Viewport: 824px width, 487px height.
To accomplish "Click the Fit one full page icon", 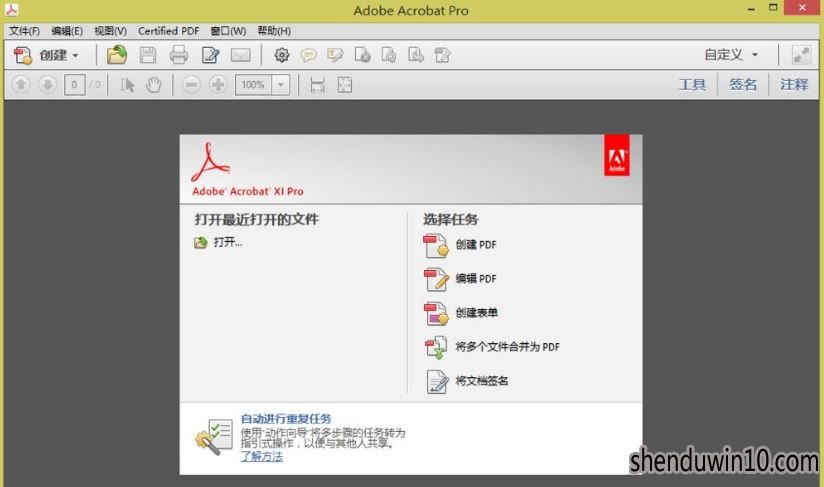I will (x=345, y=85).
